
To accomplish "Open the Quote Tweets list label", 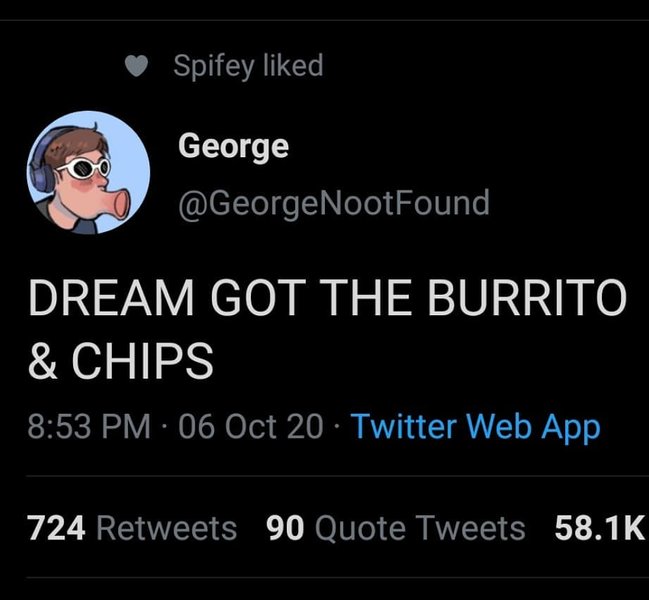I will (419, 528).
